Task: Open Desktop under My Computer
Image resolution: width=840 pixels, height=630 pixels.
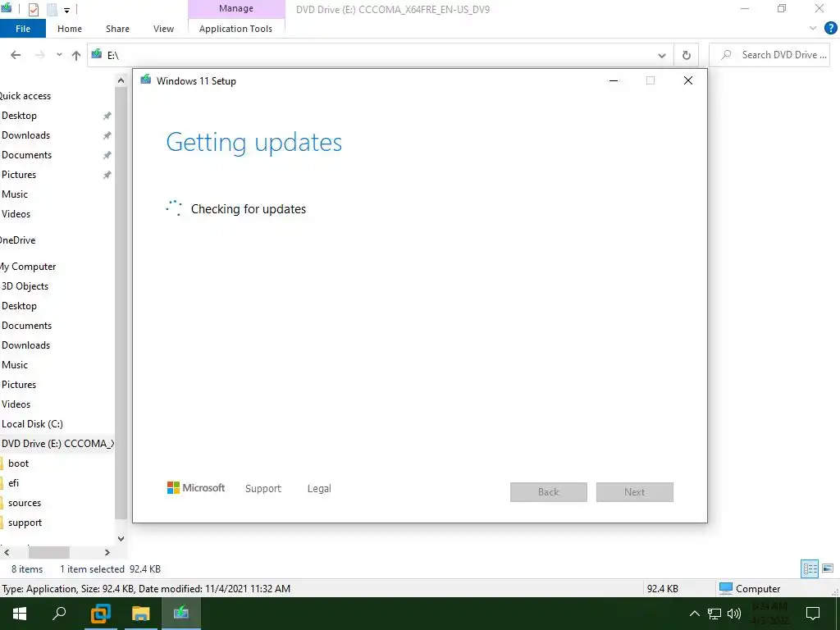Action: coord(20,306)
